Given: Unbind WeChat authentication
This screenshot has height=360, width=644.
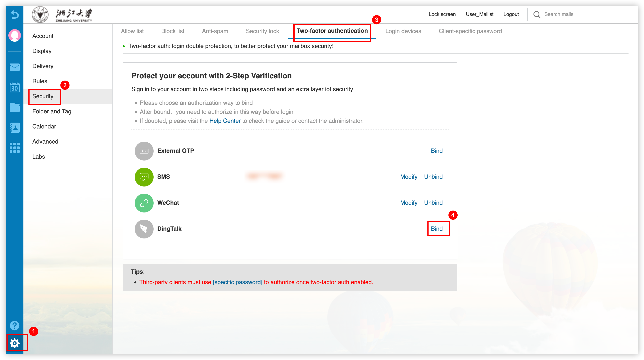Looking at the screenshot, I should (433, 203).
